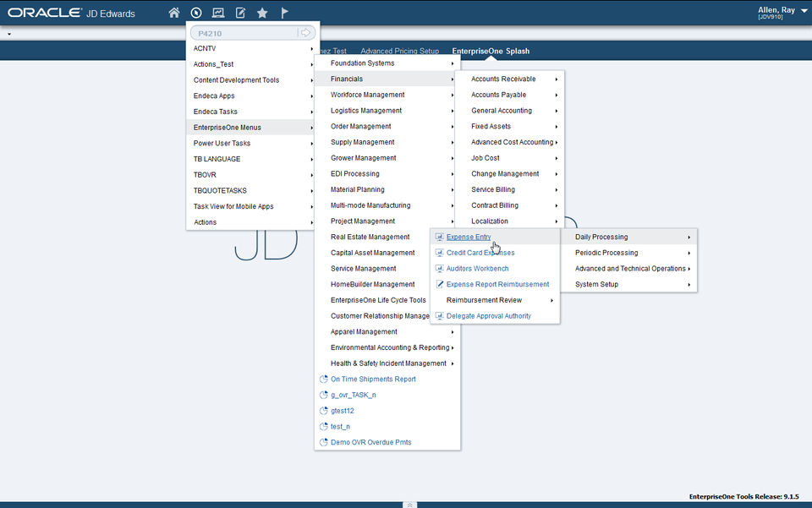Click the Oracle JD Edwards logo
Image resolution: width=812 pixels, height=508 pixels.
point(71,13)
